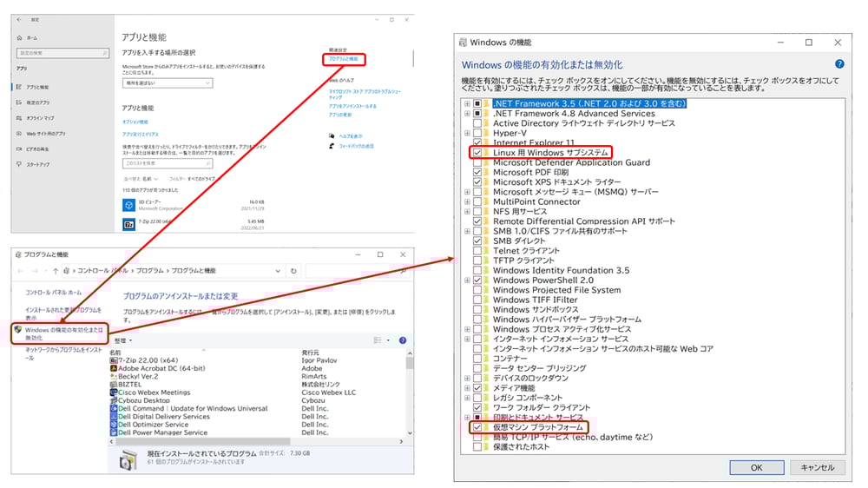The width and height of the screenshot is (868, 488).
Task: Click the オフライン マップ sidebar icon
Action: pyautogui.click(x=19, y=118)
